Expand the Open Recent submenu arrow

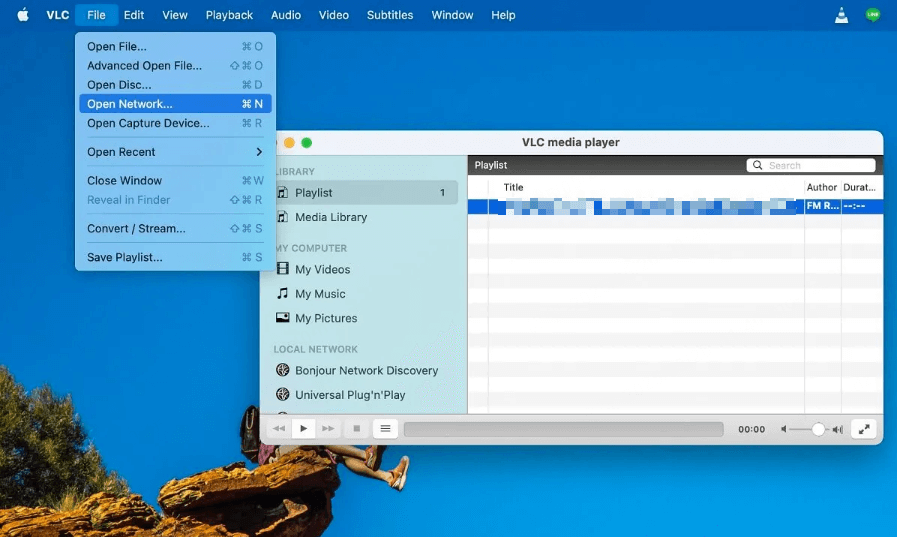[x=259, y=152]
